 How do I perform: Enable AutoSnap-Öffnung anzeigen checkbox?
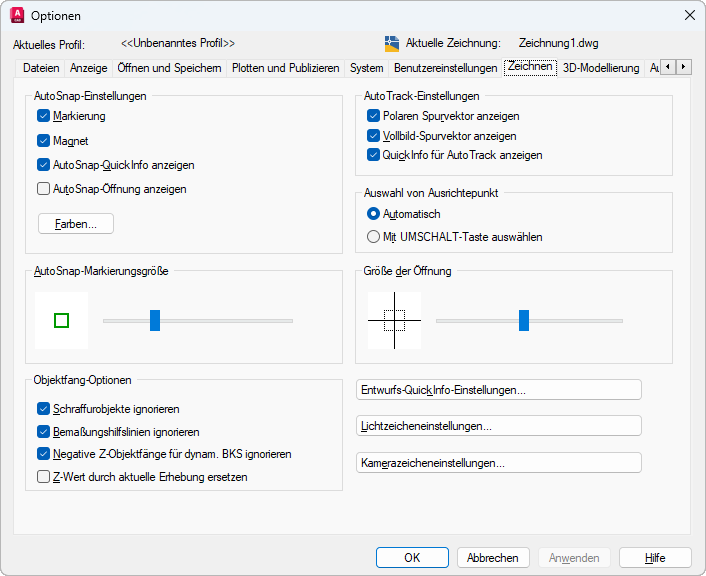point(44,188)
